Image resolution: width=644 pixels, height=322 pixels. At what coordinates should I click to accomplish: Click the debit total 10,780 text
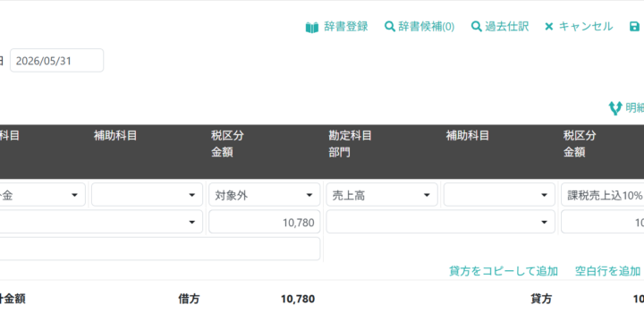(x=298, y=299)
